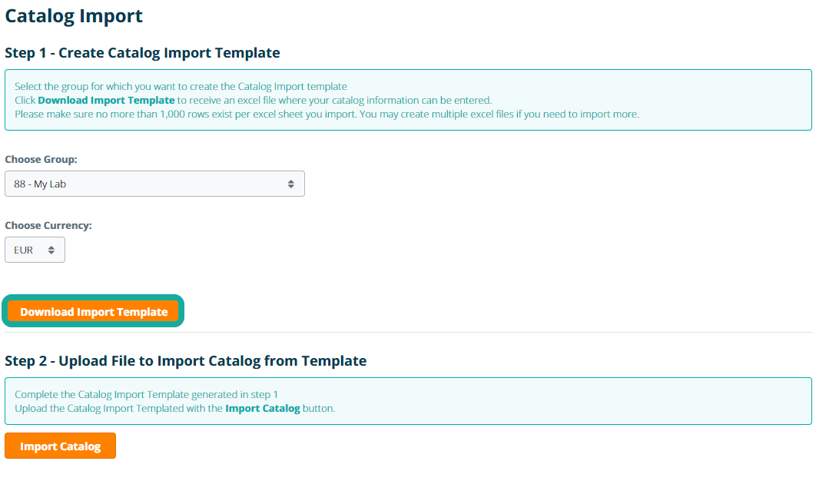Click bold Download Import Template text in instructions
Image resolution: width=816 pixels, height=504 pixels.
click(x=106, y=101)
